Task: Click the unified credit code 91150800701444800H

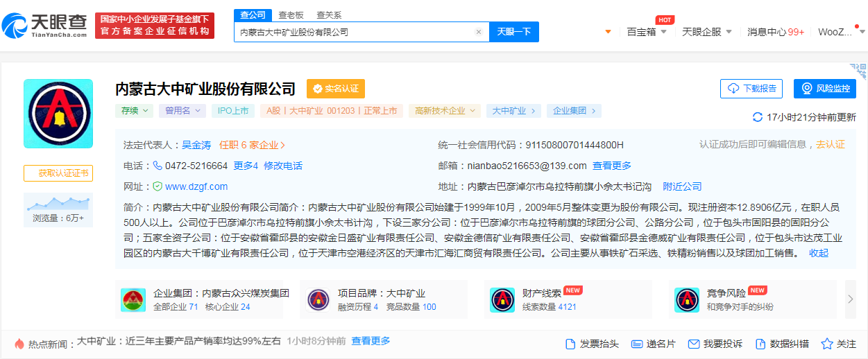Action: click(575, 145)
